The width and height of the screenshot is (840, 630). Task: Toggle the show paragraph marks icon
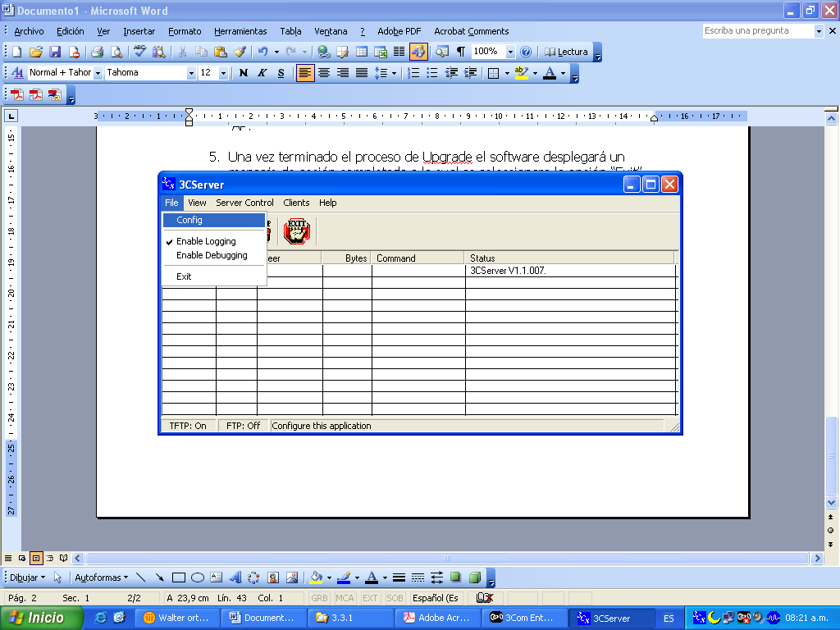pyautogui.click(x=461, y=52)
